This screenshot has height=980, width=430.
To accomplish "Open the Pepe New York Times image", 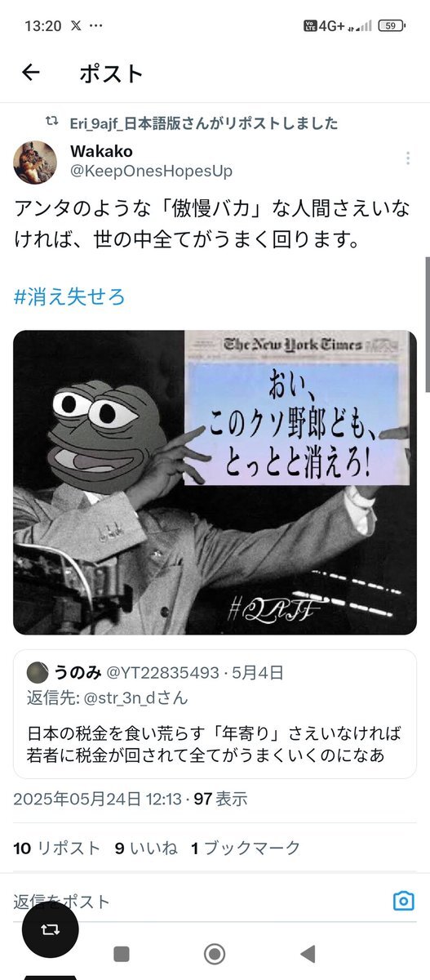I will click(x=215, y=483).
